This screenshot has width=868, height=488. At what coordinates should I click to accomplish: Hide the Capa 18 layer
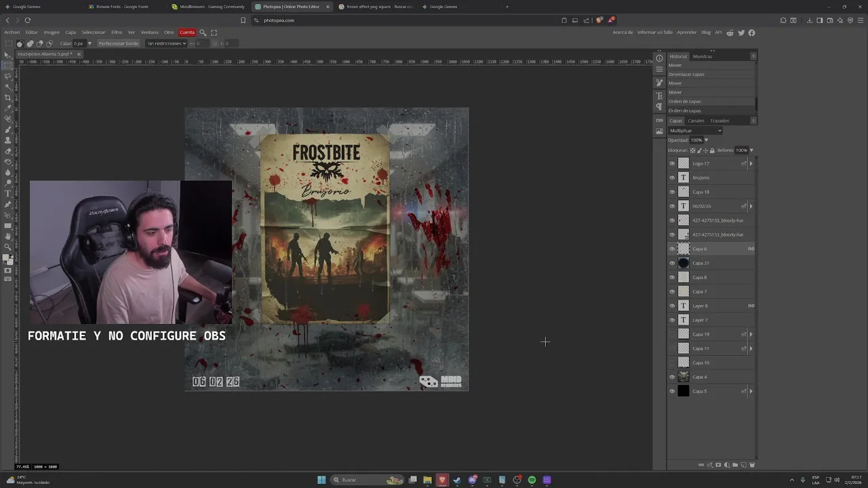[x=672, y=192]
